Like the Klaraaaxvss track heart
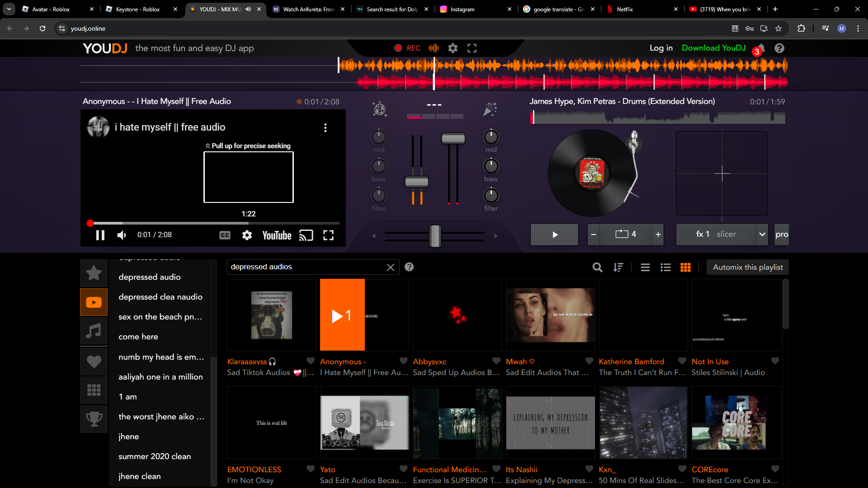 [x=311, y=361]
